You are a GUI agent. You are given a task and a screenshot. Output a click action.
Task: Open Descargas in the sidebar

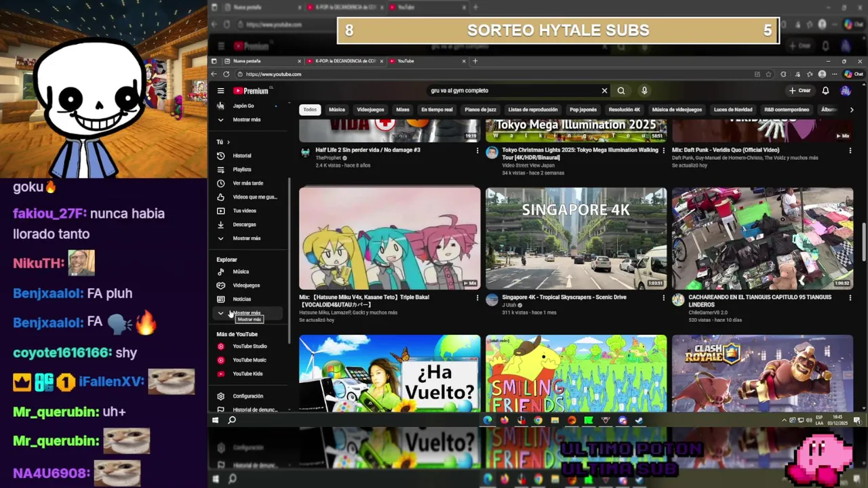coord(248,224)
